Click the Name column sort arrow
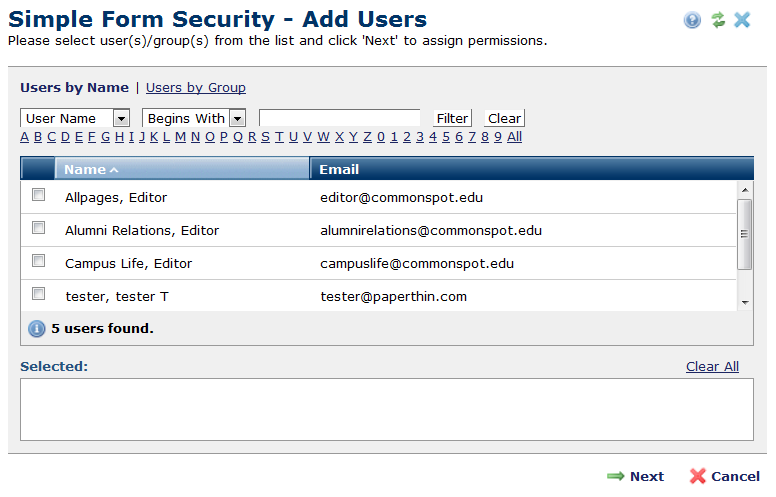The height and width of the screenshot is (497, 776). coord(114,170)
